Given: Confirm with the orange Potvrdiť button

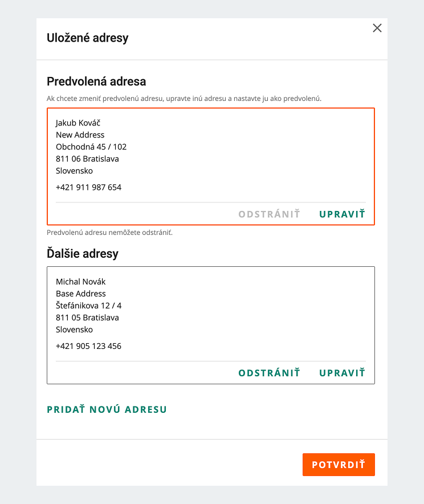Looking at the screenshot, I should point(339,465).
